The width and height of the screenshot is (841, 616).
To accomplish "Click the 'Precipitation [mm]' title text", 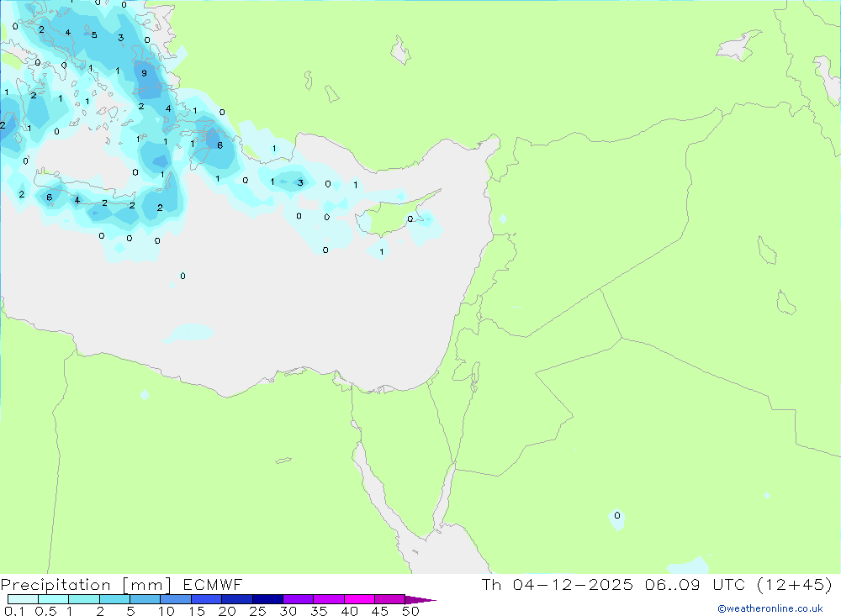I will (86, 585).
